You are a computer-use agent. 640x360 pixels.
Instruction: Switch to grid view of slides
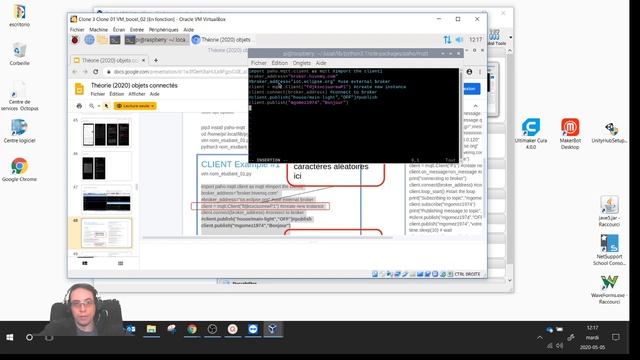[120, 263]
